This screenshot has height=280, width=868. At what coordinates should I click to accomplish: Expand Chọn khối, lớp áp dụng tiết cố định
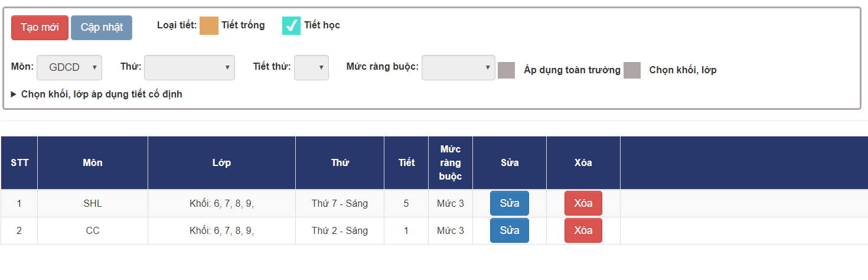point(97,95)
